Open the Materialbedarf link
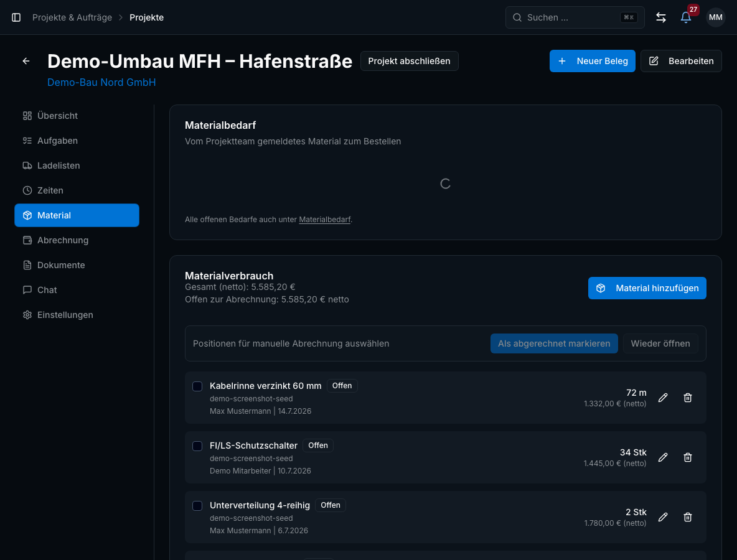 pyautogui.click(x=324, y=220)
